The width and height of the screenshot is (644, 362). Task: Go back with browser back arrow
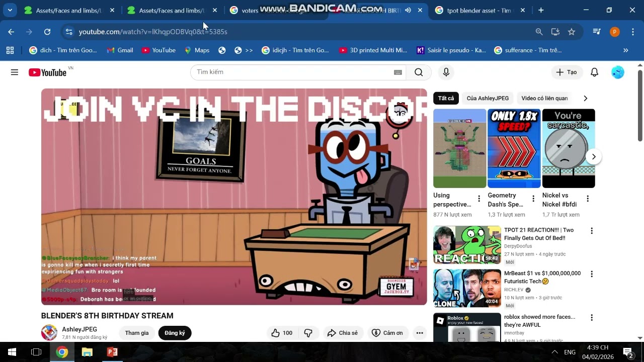pyautogui.click(x=11, y=32)
